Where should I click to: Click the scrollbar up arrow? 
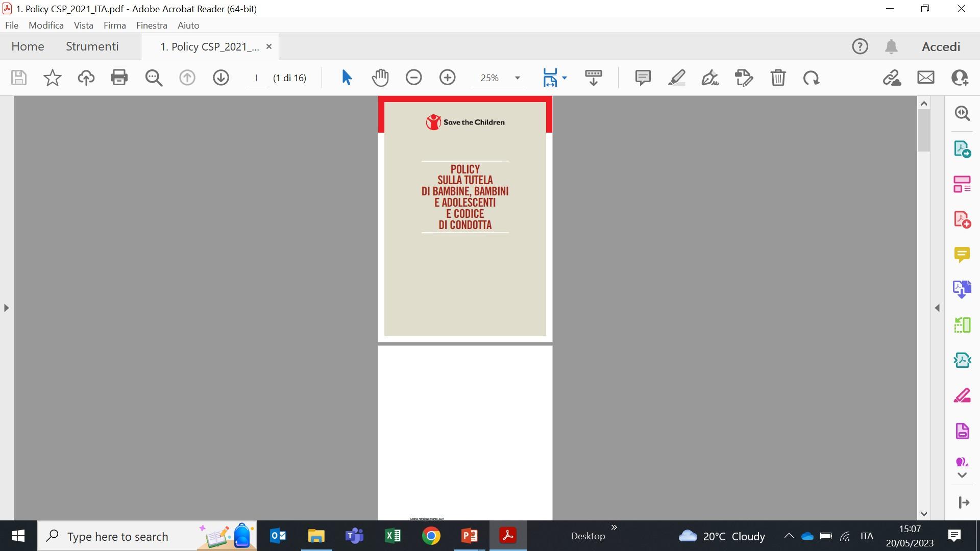(924, 104)
